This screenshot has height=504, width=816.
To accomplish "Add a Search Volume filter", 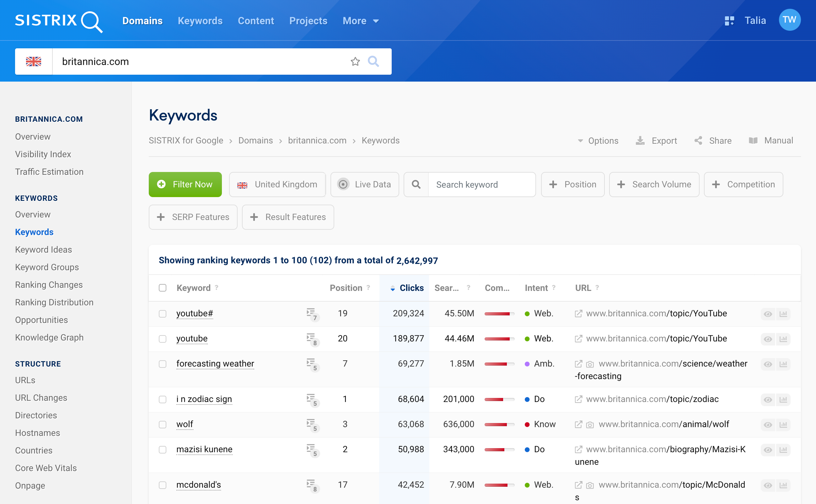I will (654, 184).
